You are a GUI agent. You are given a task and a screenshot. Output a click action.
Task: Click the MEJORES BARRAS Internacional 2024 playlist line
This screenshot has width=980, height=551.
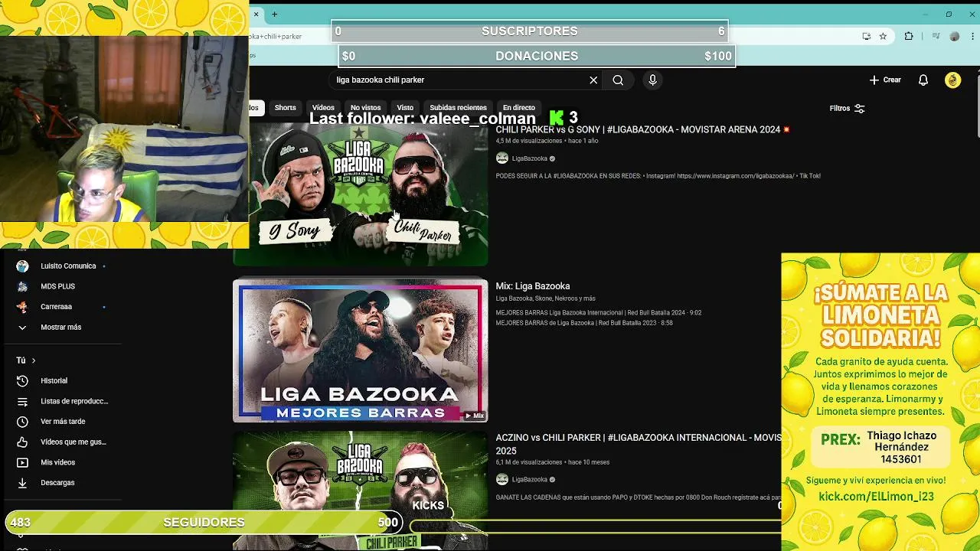tap(598, 313)
